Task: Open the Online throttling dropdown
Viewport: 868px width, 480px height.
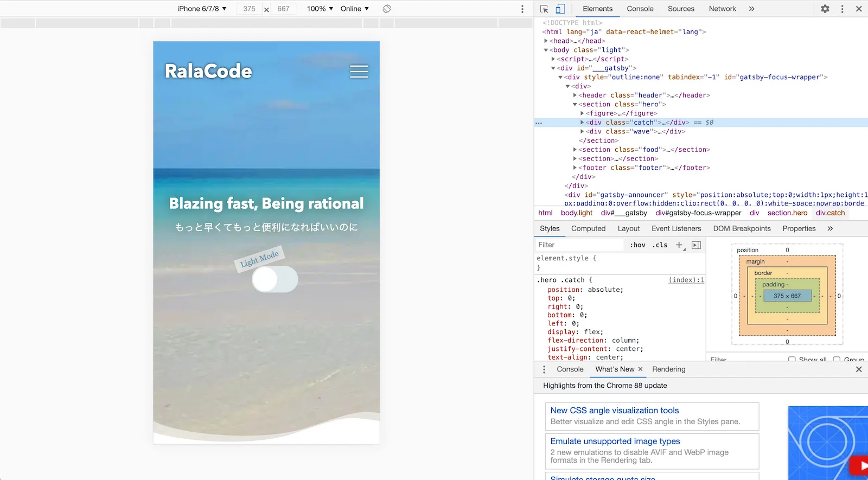Action: tap(355, 9)
